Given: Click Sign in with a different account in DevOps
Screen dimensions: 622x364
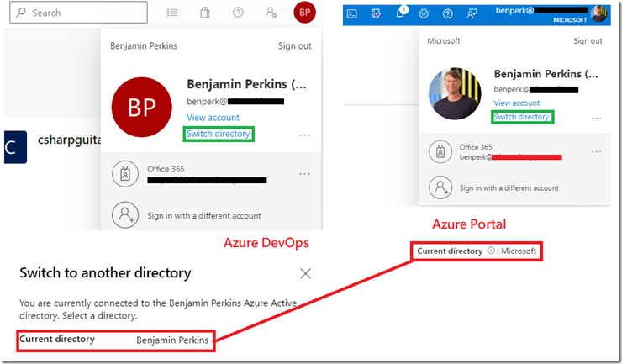Looking at the screenshot, I should [x=204, y=215].
